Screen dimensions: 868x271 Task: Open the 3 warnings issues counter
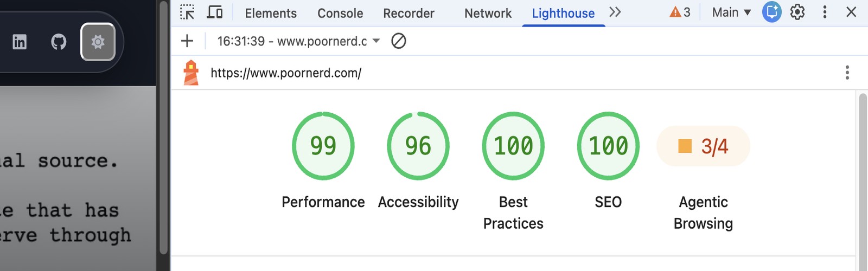[x=680, y=12]
